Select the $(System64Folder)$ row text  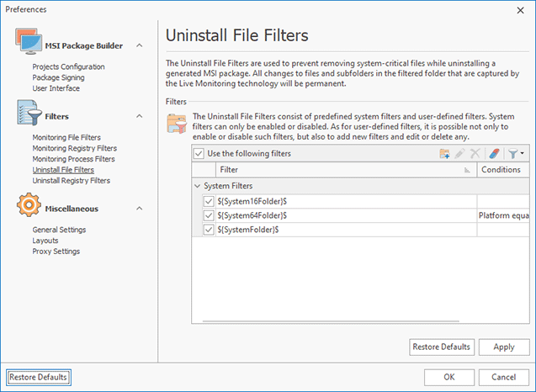coord(252,215)
